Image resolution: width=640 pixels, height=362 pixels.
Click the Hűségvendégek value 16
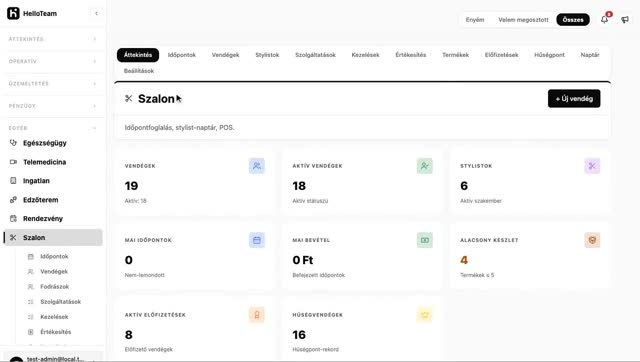tap(299, 335)
